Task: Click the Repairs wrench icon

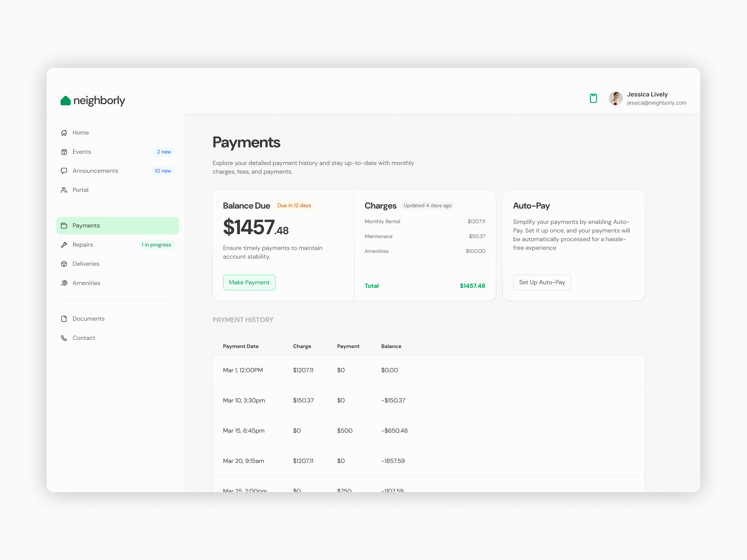Action: (x=64, y=245)
